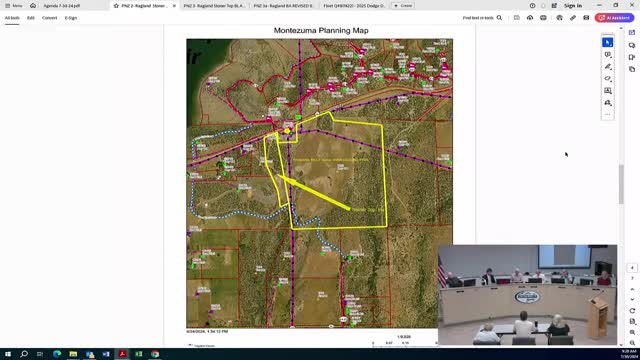Screen dimensions: 640x360
Task: Open Google Chrome from the taskbar
Action: 155,354
